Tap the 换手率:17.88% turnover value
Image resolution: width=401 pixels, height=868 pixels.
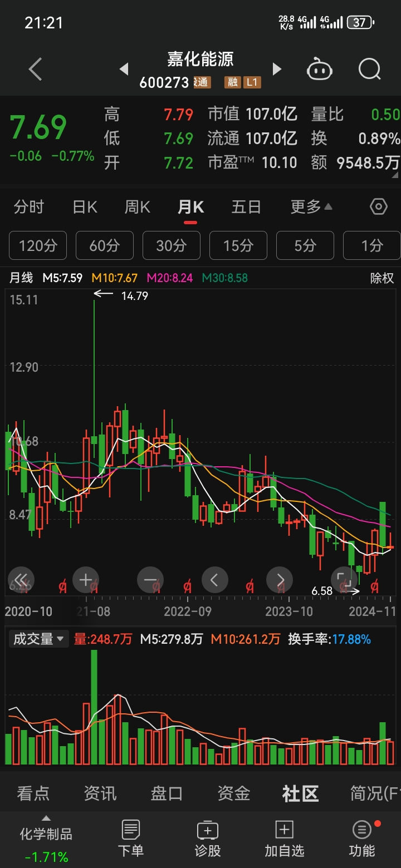coord(329,639)
